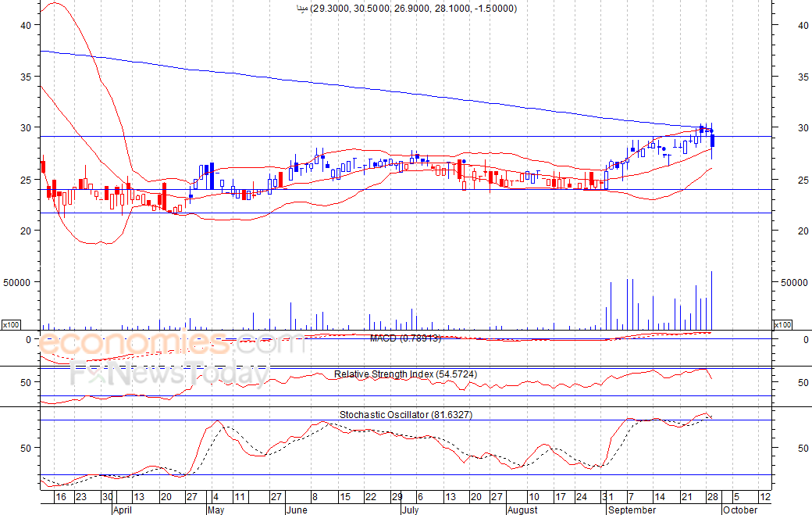812x515 pixels.
Task: Click the right axis 20 price label
Action: coord(803,231)
